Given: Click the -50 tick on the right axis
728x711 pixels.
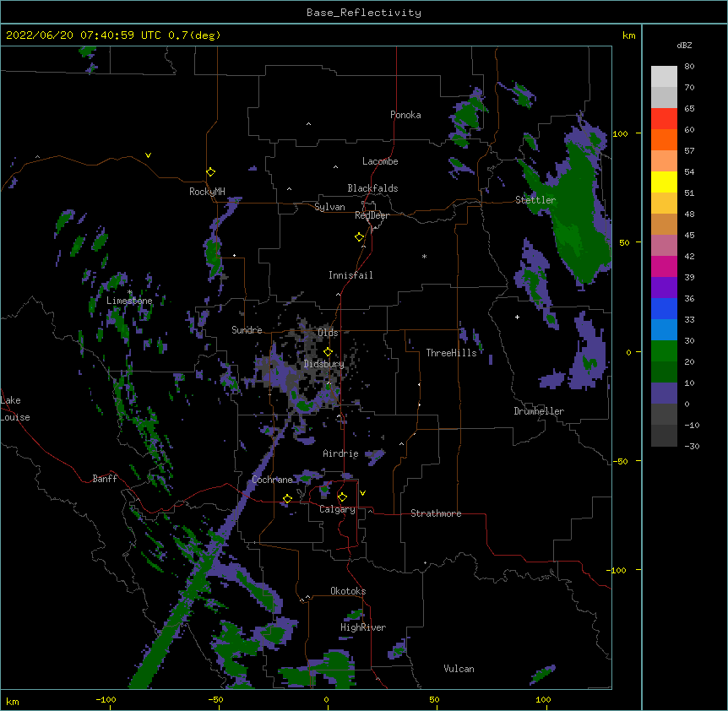Looking at the screenshot, I should (x=620, y=461).
